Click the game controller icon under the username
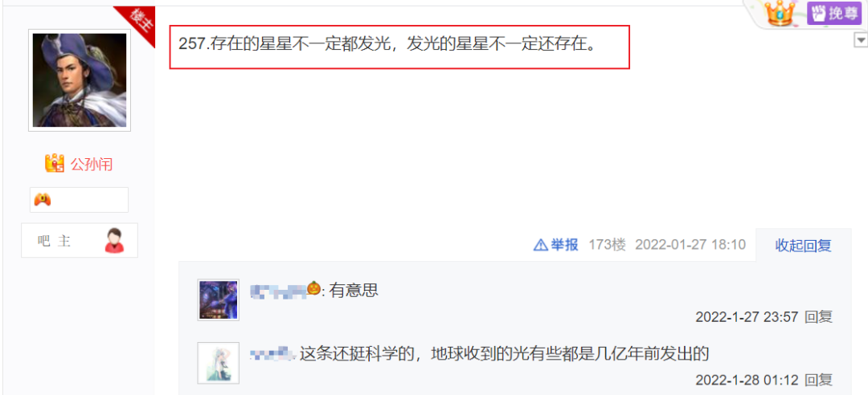This screenshot has width=868, height=395. point(43,200)
